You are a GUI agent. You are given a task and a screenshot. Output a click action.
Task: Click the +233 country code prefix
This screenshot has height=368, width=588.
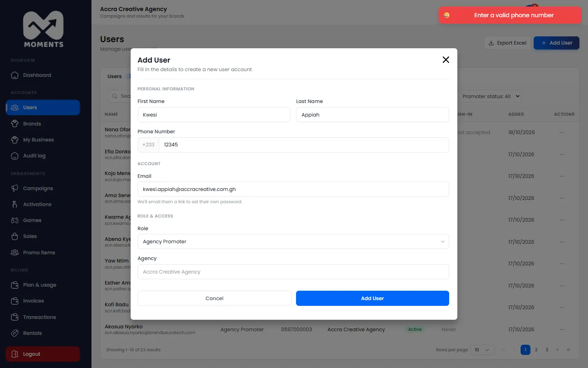[148, 145]
